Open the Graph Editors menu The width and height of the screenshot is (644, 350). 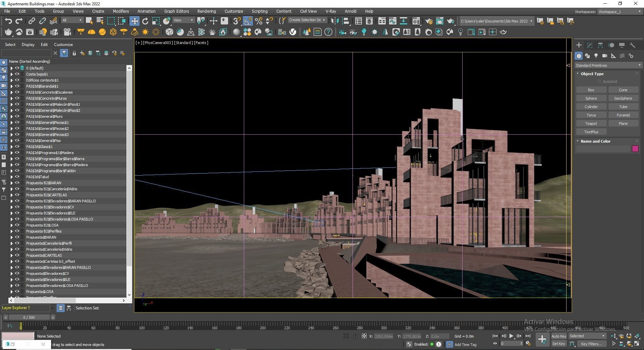tap(176, 11)
